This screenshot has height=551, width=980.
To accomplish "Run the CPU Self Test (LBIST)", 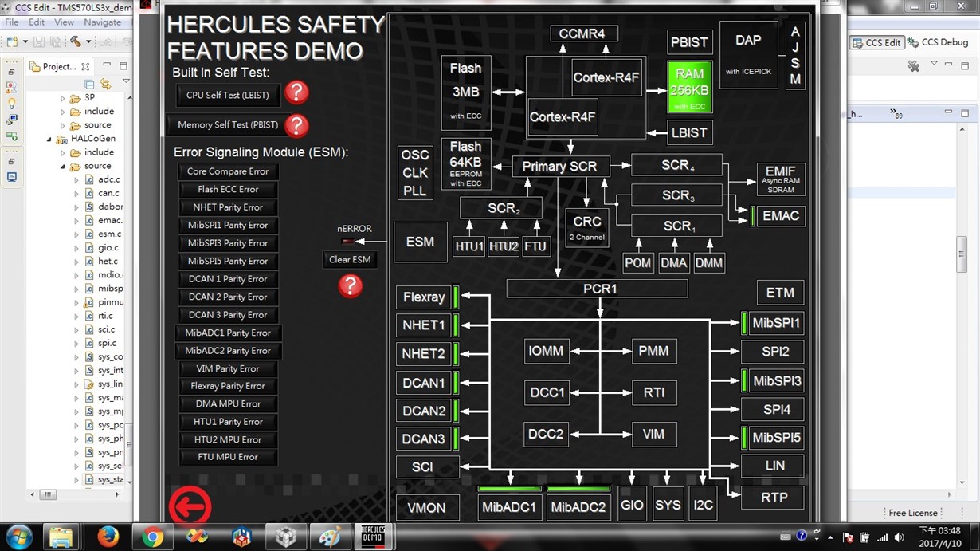I will pos(227,96).
